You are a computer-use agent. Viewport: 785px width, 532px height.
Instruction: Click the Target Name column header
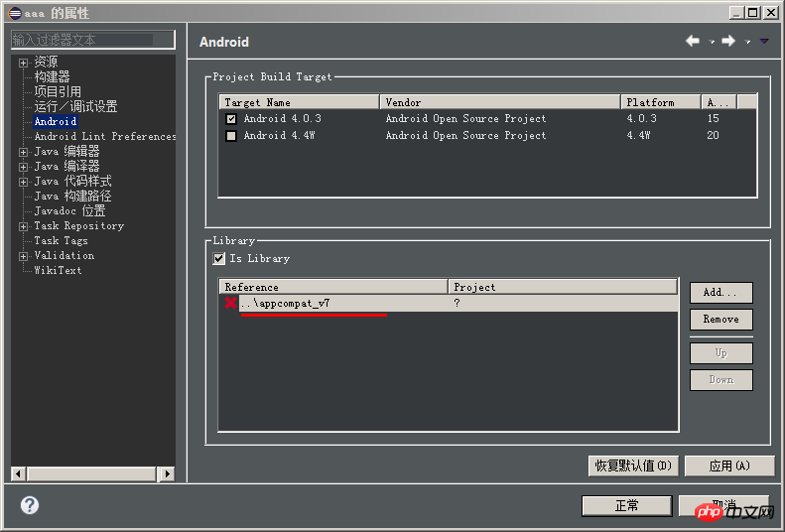[300, 102]
